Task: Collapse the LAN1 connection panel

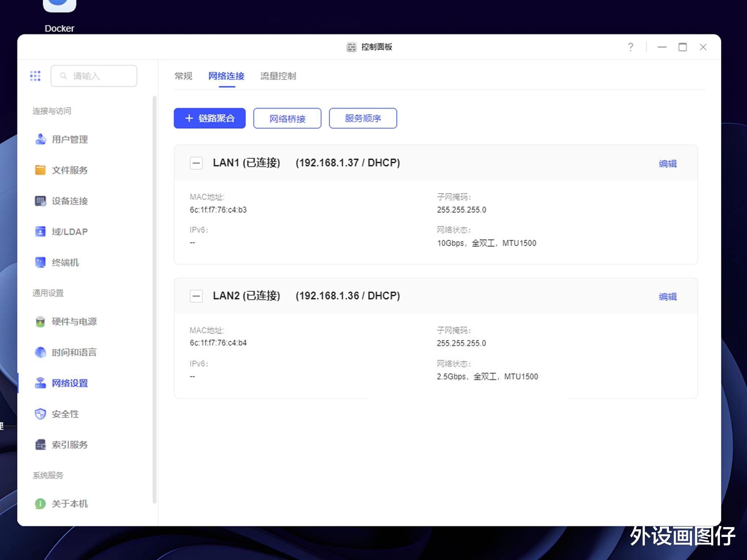Action: click(196, 163)
